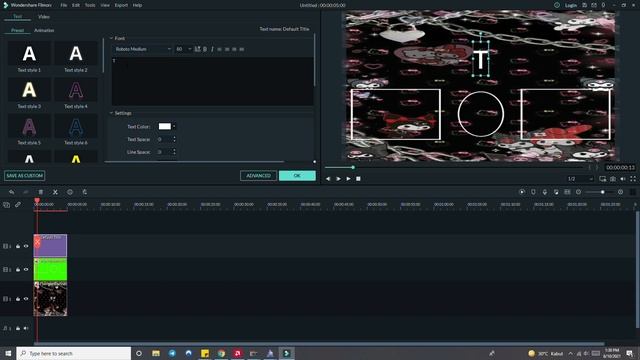Record a voiceover with microphone icon
Viewport: 640px width, 360px height.
point(544,192)
